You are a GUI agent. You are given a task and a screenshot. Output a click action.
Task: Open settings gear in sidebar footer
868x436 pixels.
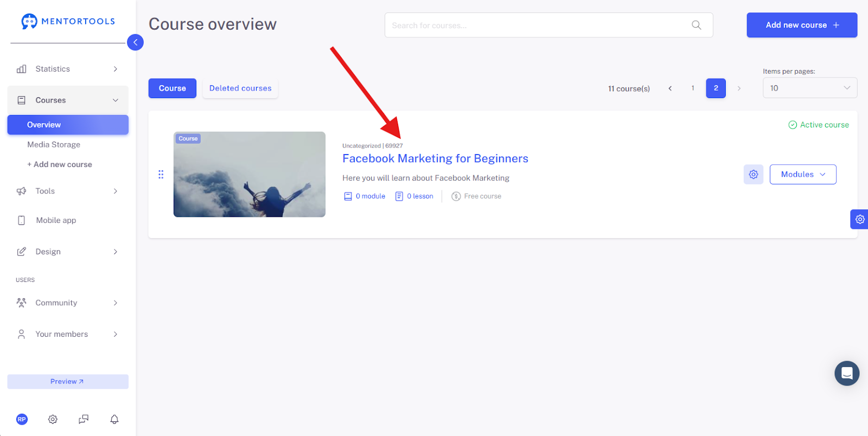(x=53, y=419)
